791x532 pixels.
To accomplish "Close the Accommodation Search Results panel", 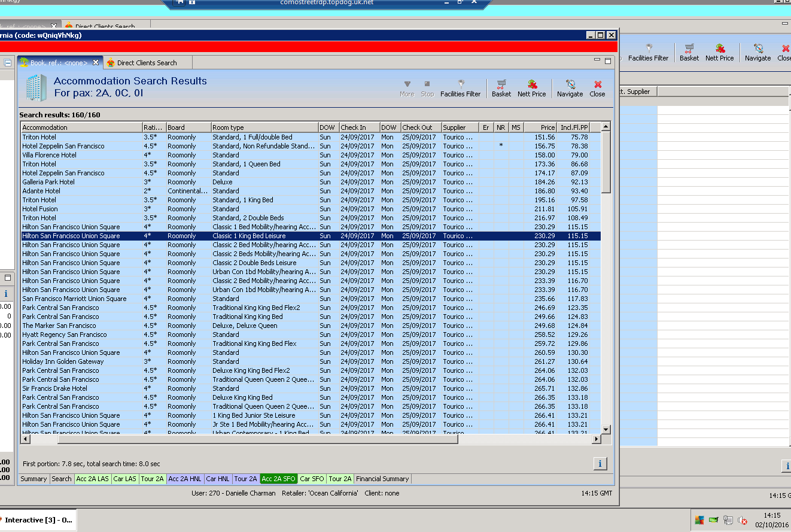I will click(x=597, y=89).
